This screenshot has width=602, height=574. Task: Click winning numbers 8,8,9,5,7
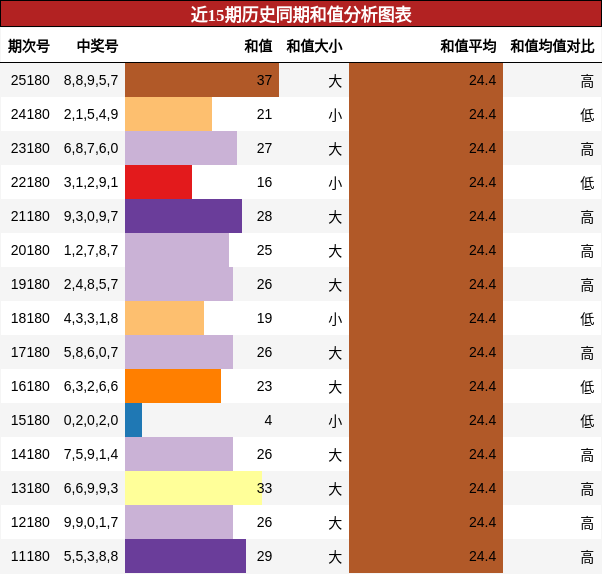point(91,80)
